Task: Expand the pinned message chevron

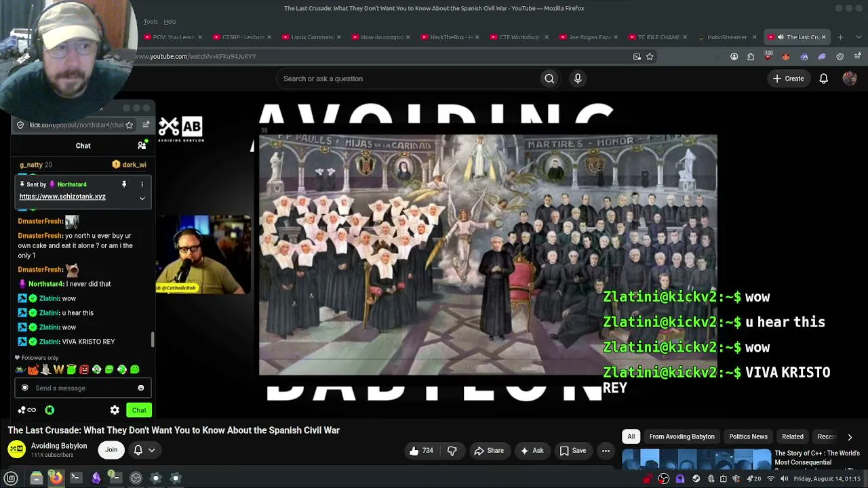Action: point(142,198)
